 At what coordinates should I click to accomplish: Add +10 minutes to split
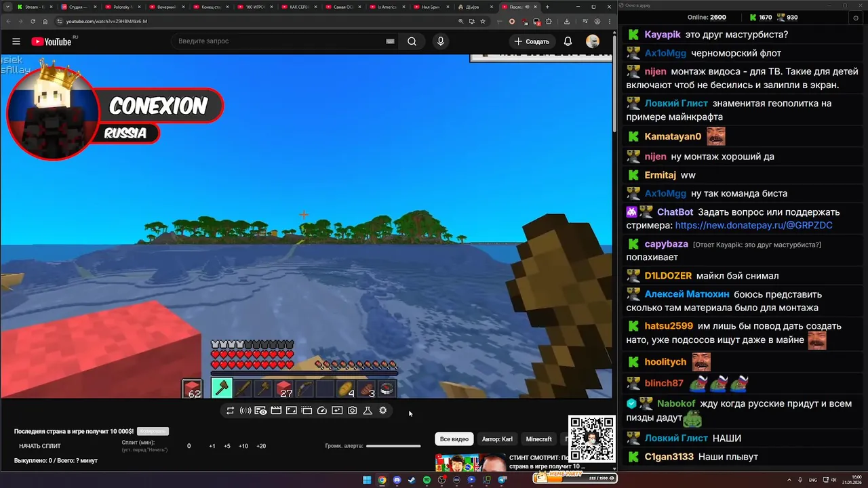tap(243, 446)
